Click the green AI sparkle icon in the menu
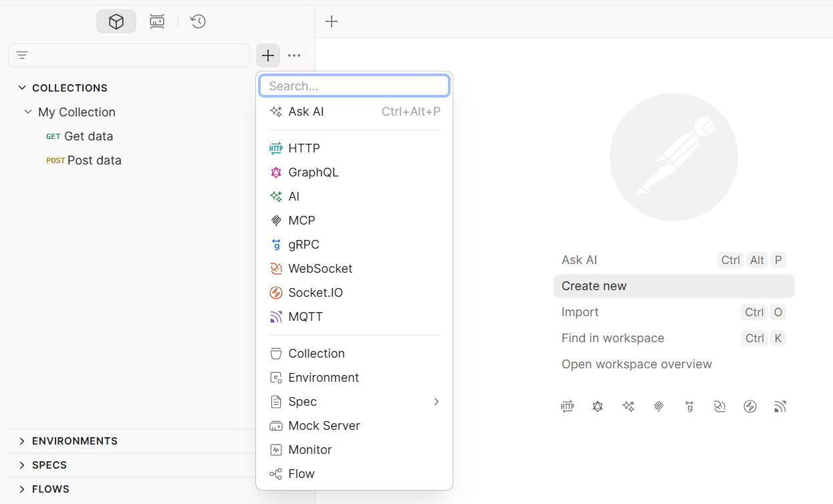The height and width of the screenshot is (504, 833). tap(276, 197)
